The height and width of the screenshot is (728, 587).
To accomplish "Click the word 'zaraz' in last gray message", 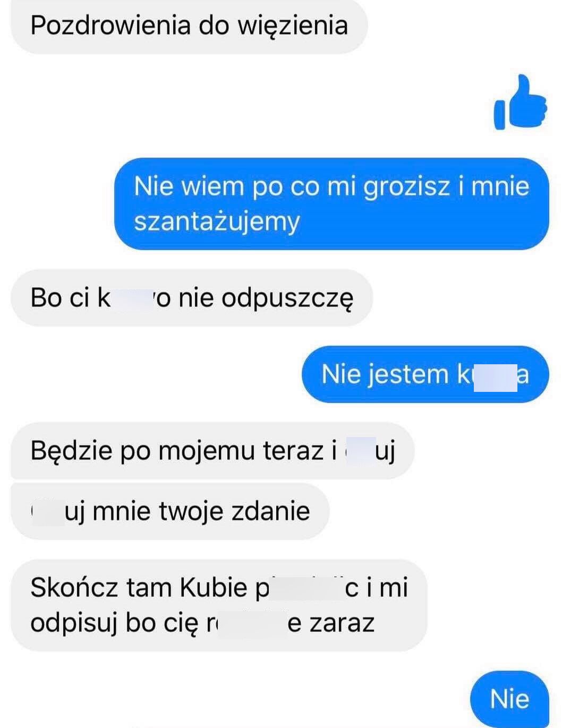I will 342,622.
